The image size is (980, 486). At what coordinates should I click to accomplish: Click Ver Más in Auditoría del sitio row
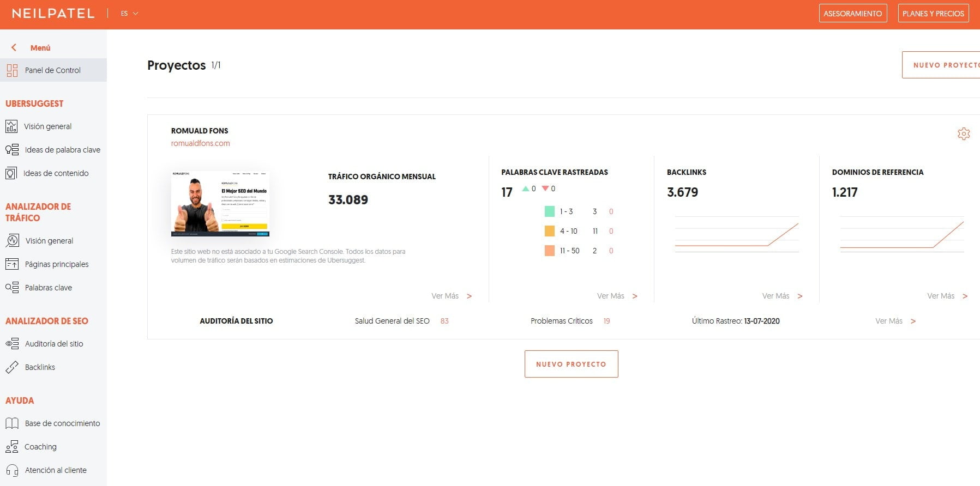click(889, 321)
